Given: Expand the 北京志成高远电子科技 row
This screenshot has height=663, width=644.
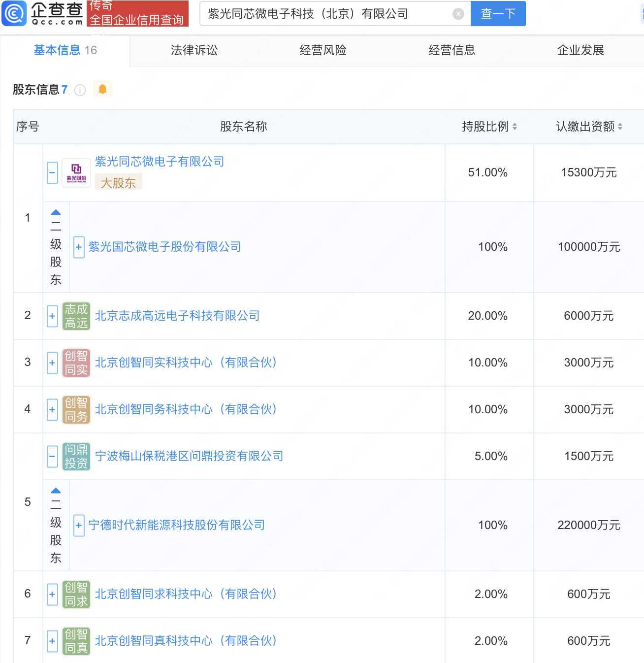Looking at the screenshot, I should pos(53,316).
